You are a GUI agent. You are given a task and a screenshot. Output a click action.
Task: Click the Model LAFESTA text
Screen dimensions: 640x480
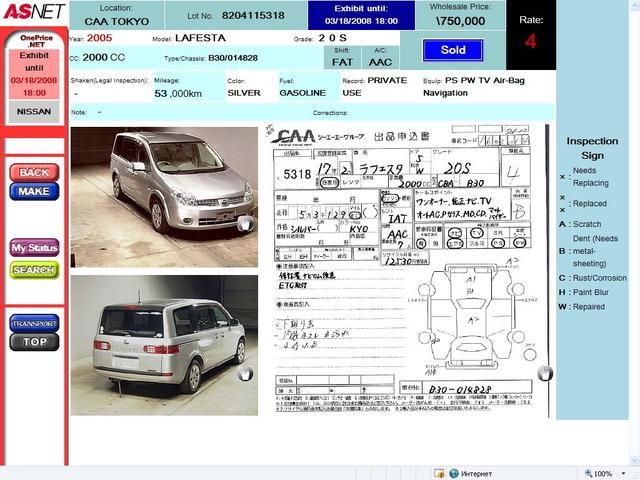189,38
